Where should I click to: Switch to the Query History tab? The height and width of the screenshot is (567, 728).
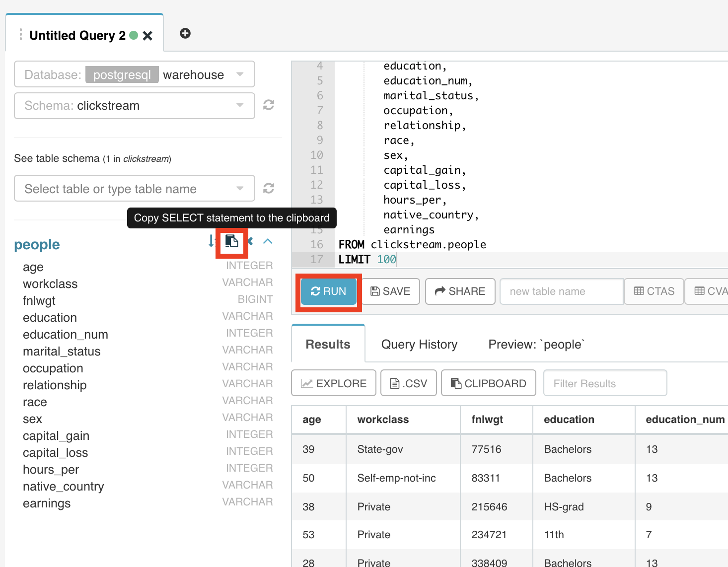tap(419, 345)
